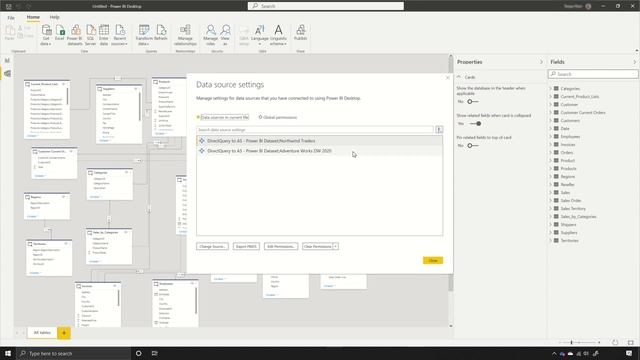The width and height of the screenshot is (640, 360).
Task: Expand the Employees table in Fields
Action: pyautogui.click(x=551, y=137)
